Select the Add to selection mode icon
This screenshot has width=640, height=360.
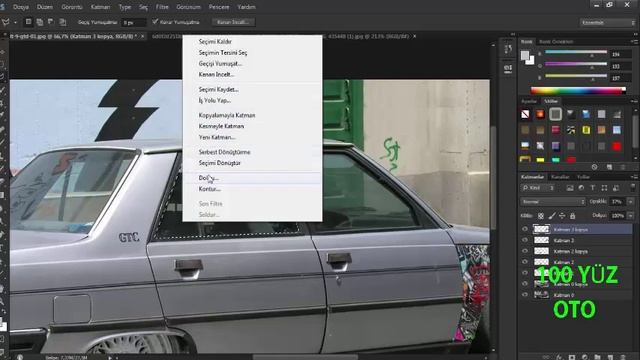(40, 22)
